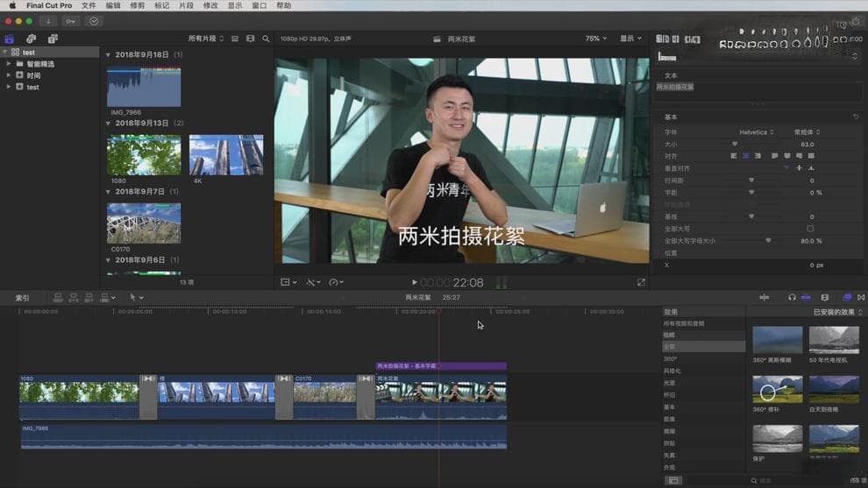The image size is (868, 488).
Task: Enable the 全部大写 checkbox
Action: click(810, 229)
